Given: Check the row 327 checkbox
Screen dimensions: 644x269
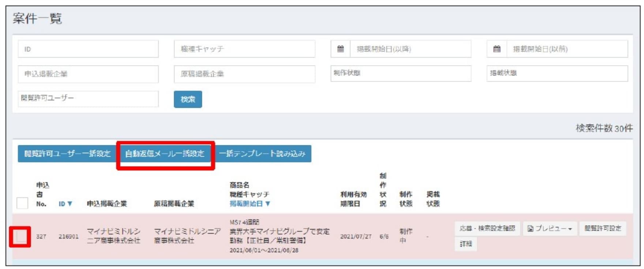Looking at the screenshot, I should [x=20, y=237].
